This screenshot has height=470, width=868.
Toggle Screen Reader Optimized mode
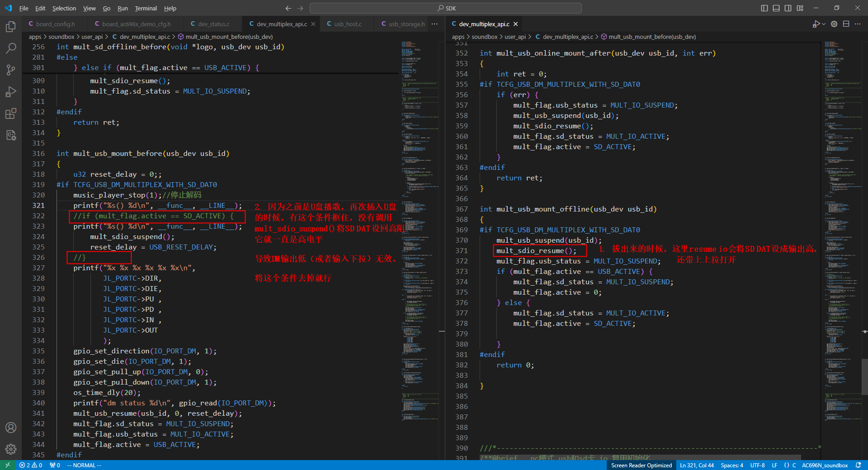click(641, 465)
